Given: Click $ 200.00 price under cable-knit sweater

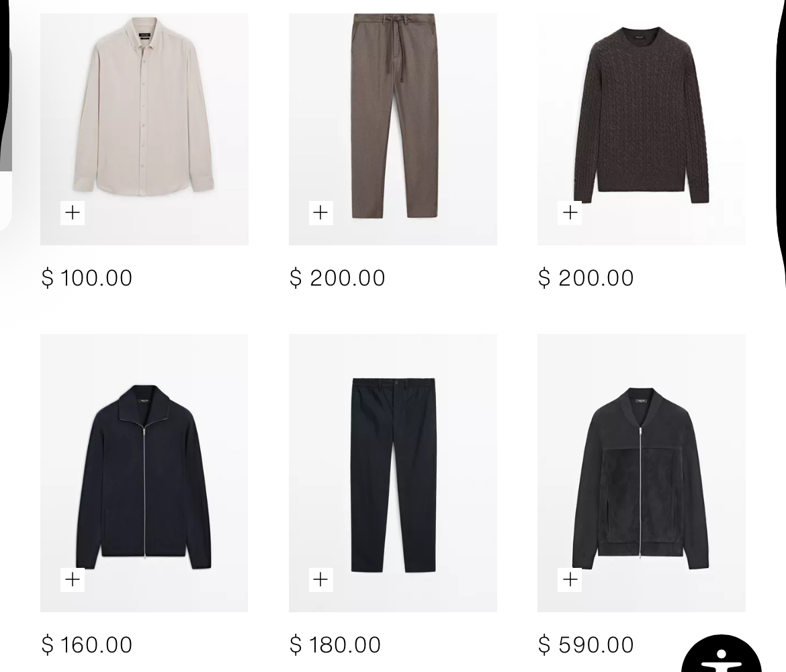Looking at the screenshot, I should coord(586,278).
